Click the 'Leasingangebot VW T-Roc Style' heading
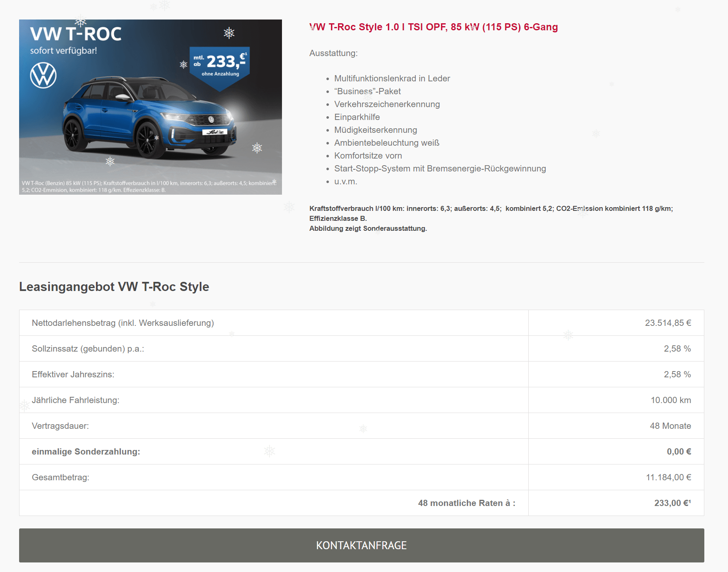Screen dimensions: 728x572 114,286
